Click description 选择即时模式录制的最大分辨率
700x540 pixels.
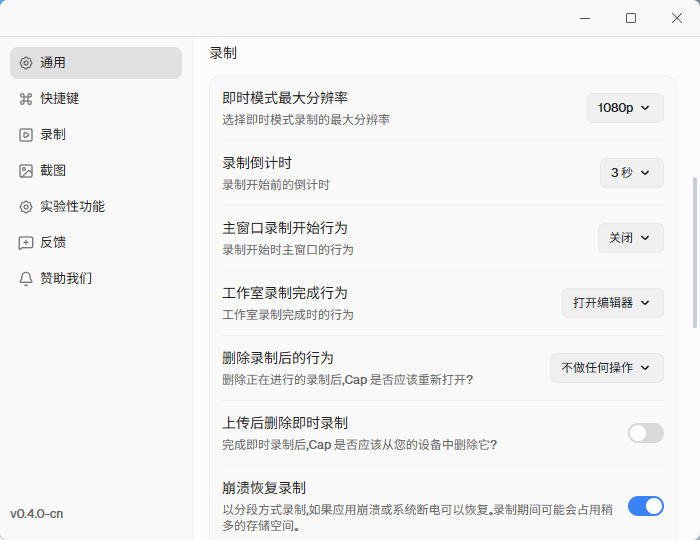coord(306,120)
